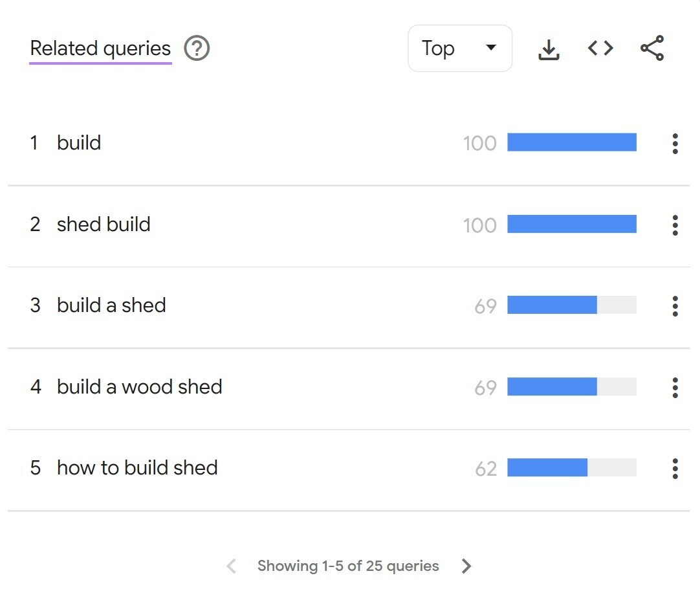This screenshot has height=602, width=700.
Task: Click the three-dot menu for 'how to build shed'
Action: (x=675, y=468)
